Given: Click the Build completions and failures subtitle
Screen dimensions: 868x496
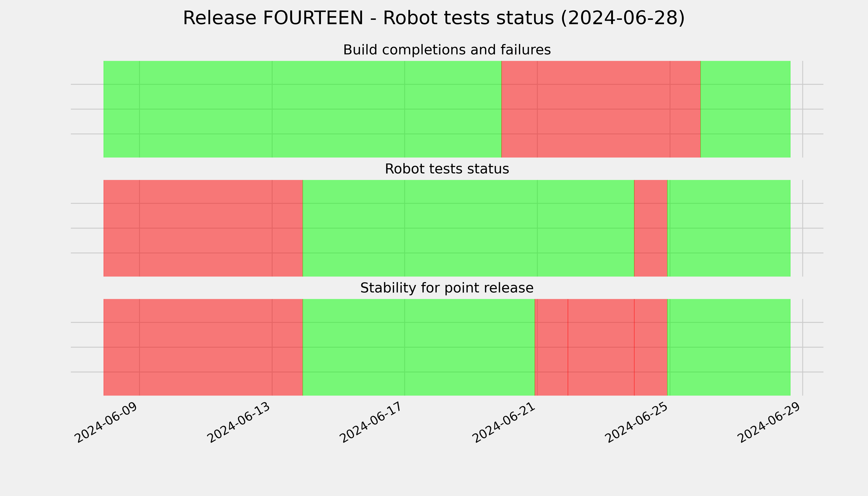Looking at the screenshot, I should point(447,50).
